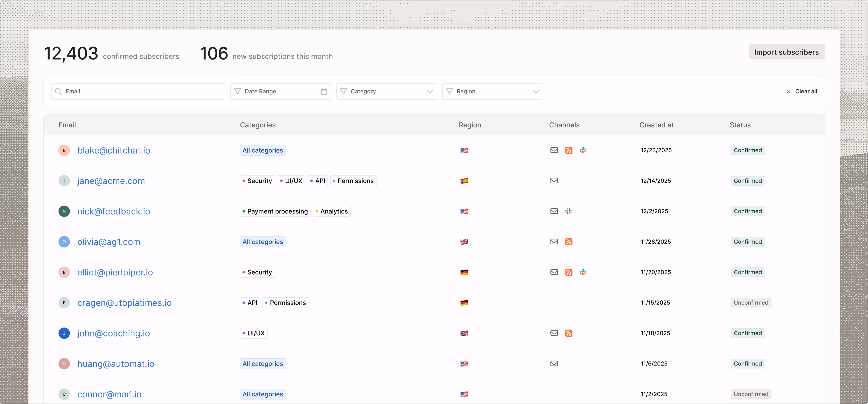This screenshot has height=404, width=868.
Task: Click the date 11/15/2025
Action: pos(655,303)
